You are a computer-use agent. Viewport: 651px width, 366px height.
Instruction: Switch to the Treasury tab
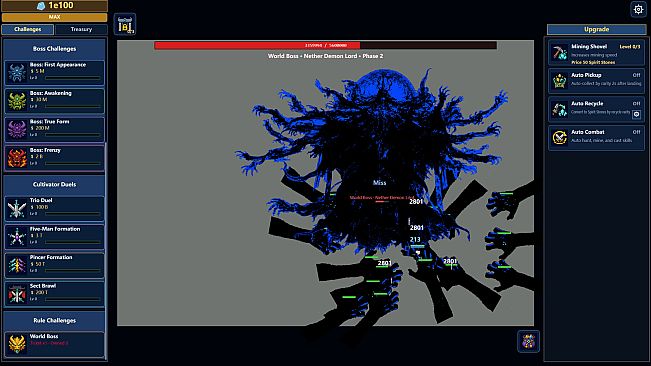tap(81, 29)
